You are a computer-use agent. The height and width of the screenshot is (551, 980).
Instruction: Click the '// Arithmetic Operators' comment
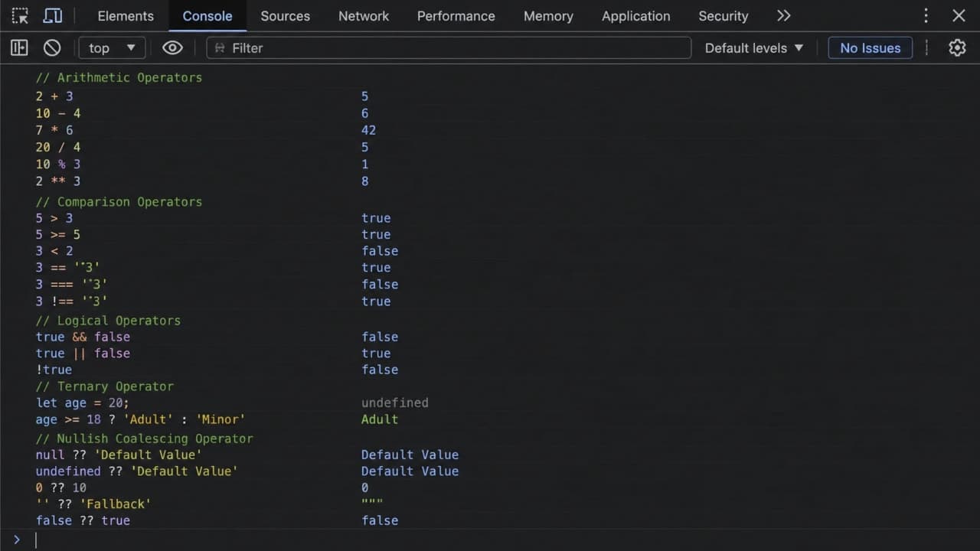(119, 77)
